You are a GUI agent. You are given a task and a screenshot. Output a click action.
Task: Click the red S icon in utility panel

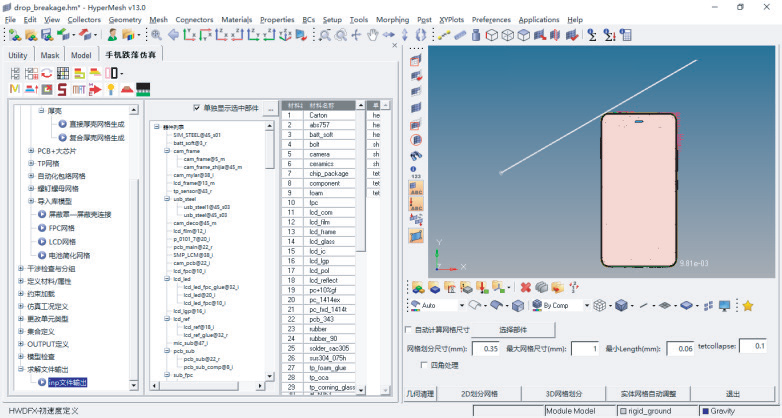click(x=61, y=89)
